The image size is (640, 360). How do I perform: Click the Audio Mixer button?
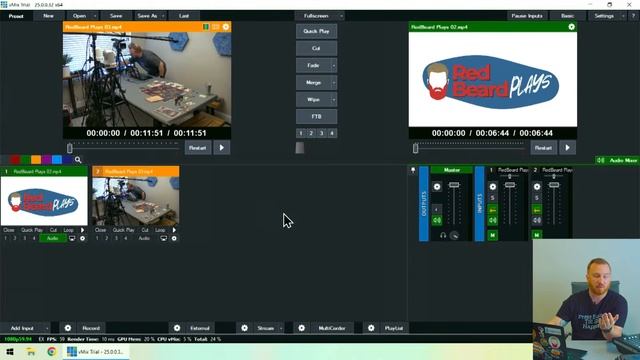618,160
